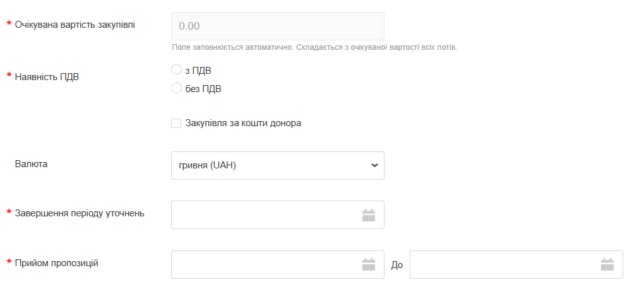Click the 'з ПДВ' label text
This screenshot has width=644, height=292.
(x=198, y=70)
